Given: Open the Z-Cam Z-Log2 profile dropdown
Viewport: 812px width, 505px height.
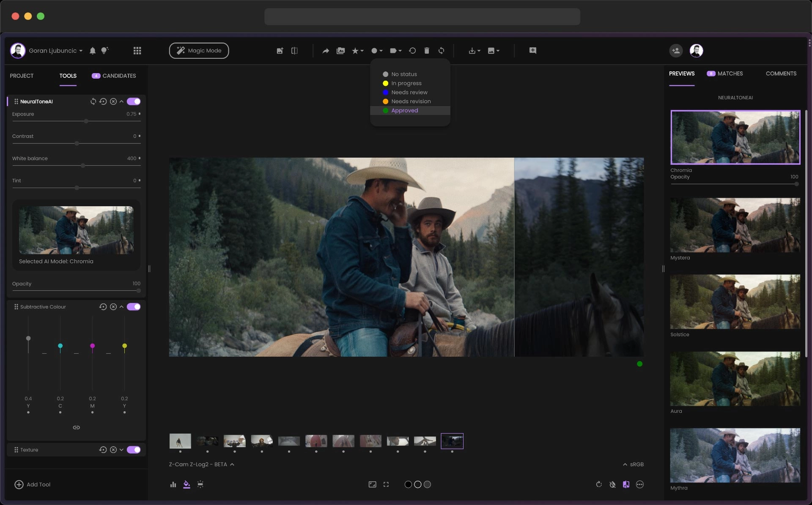Looking at the screenshot, I should (x=201, y=464).
